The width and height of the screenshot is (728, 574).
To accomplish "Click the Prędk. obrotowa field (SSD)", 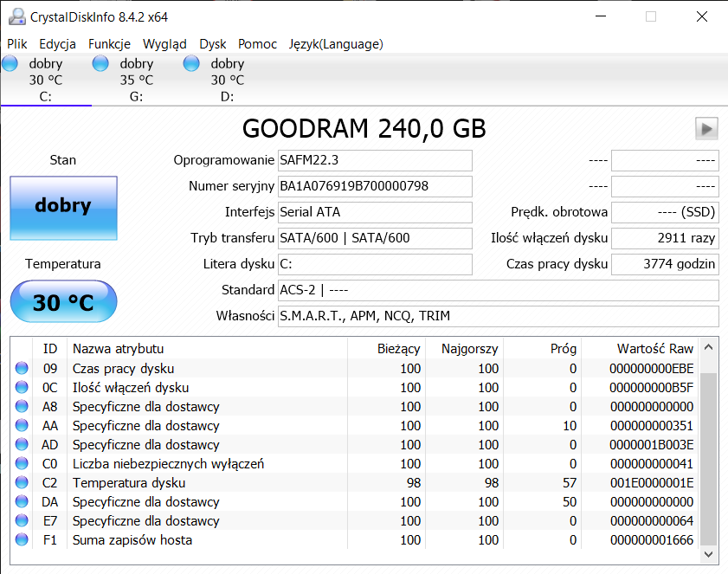I will coord(665,212).
